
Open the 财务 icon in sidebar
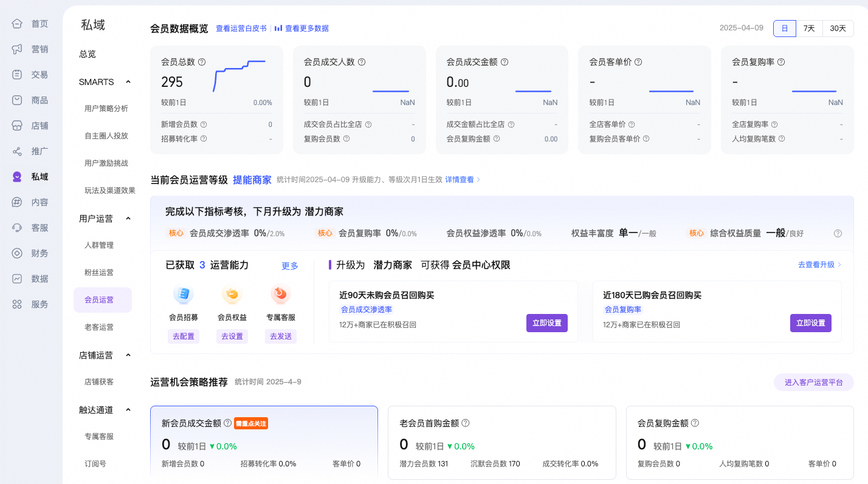pyautogui.click(x=18, y=253)
